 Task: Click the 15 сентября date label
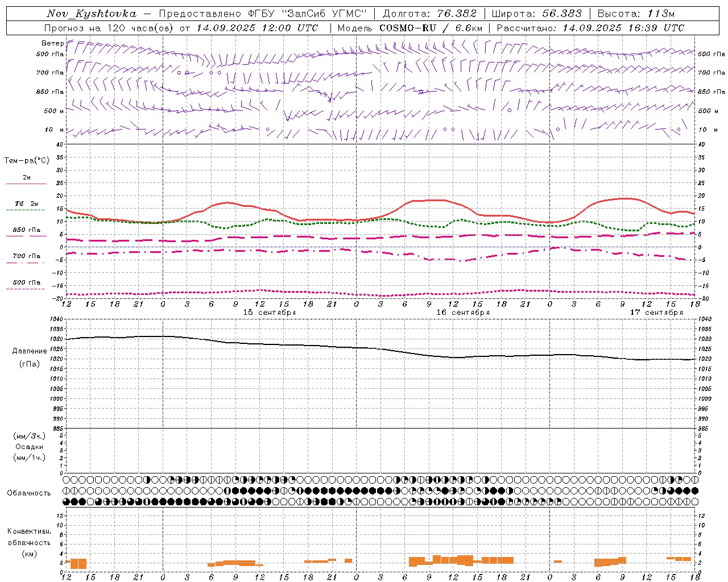pyautogui.click(x=270, y=313)
